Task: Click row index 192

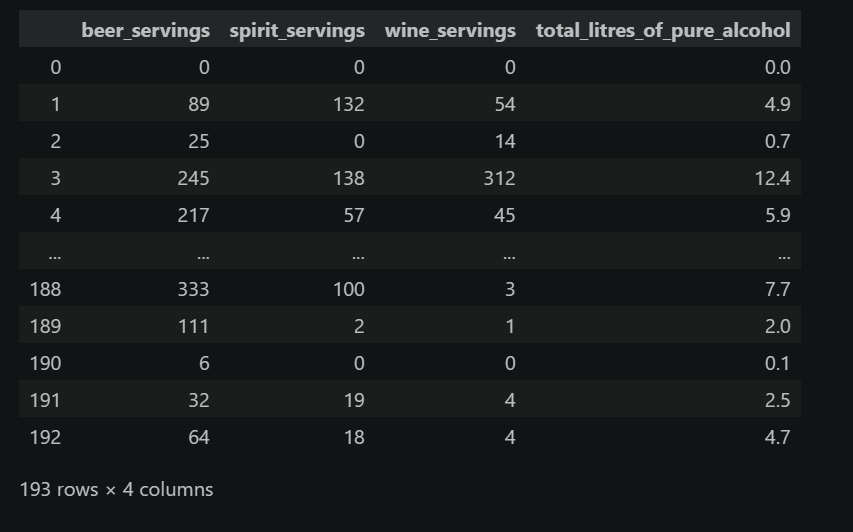Action: click(x=45, y=437)
